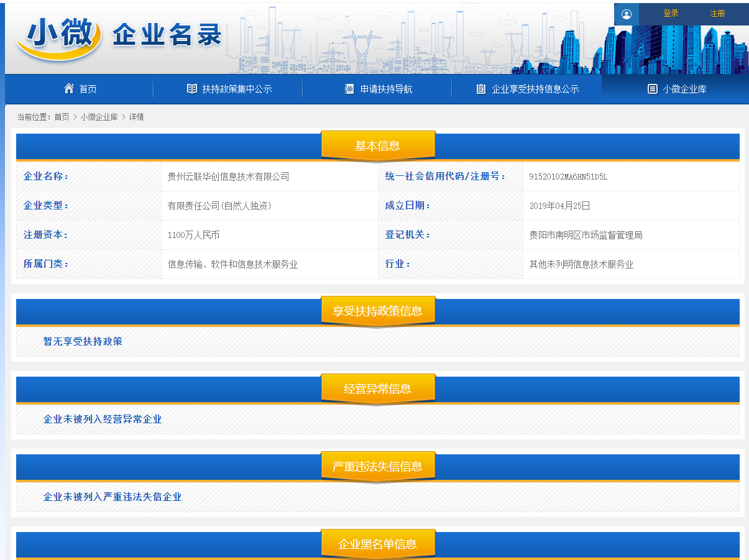Click the date 2019年04月25日
This screenshot has width=749, height=560.
tap(559, 206)
